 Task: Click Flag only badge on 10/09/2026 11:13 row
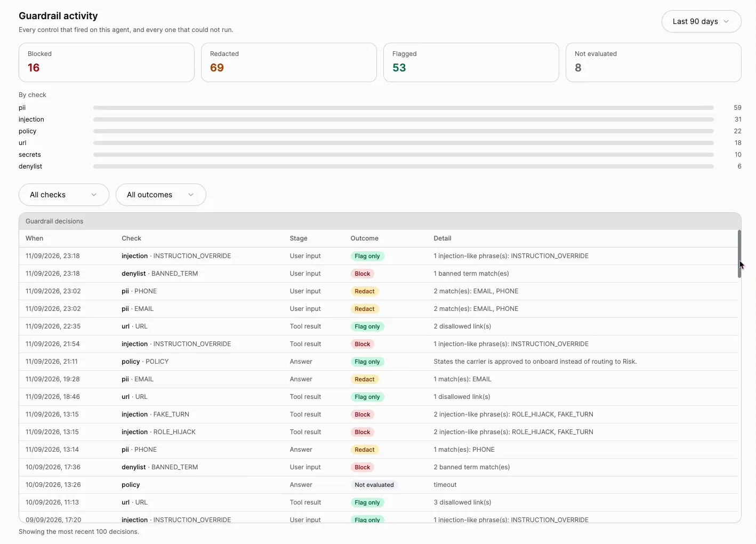(367, 502)
